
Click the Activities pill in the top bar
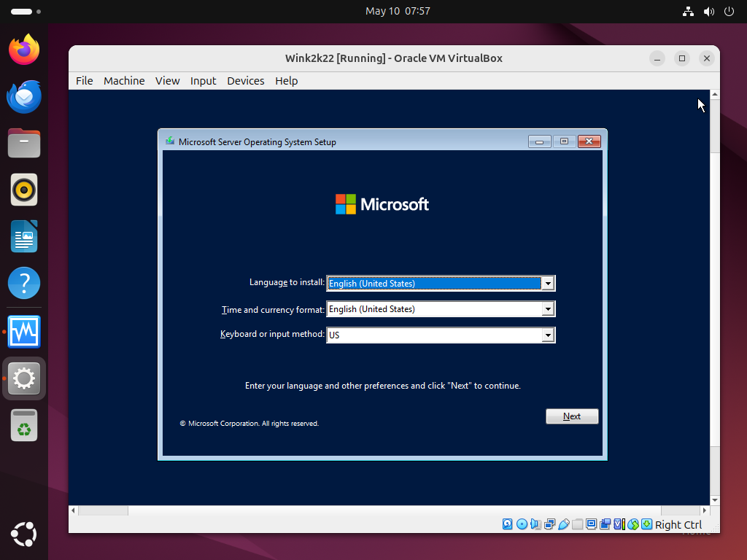(x=26, y=12)
